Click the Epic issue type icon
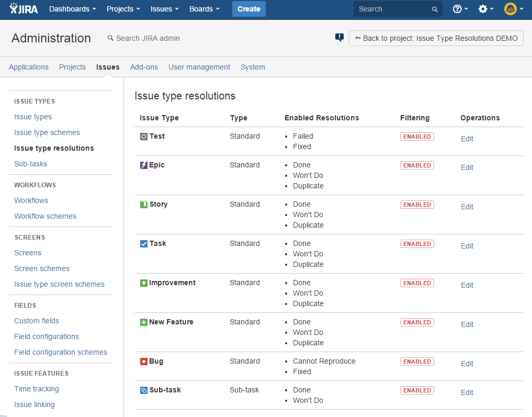 144,165
